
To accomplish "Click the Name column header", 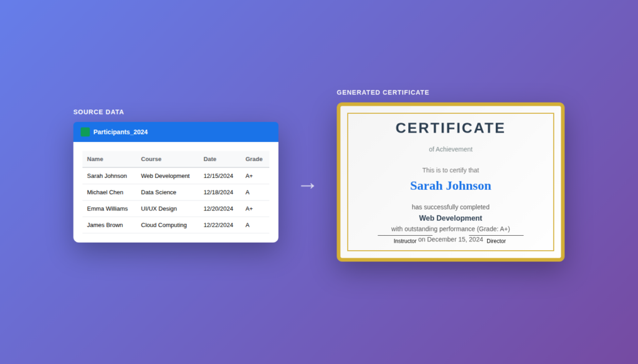I will (x=95, y=159).
